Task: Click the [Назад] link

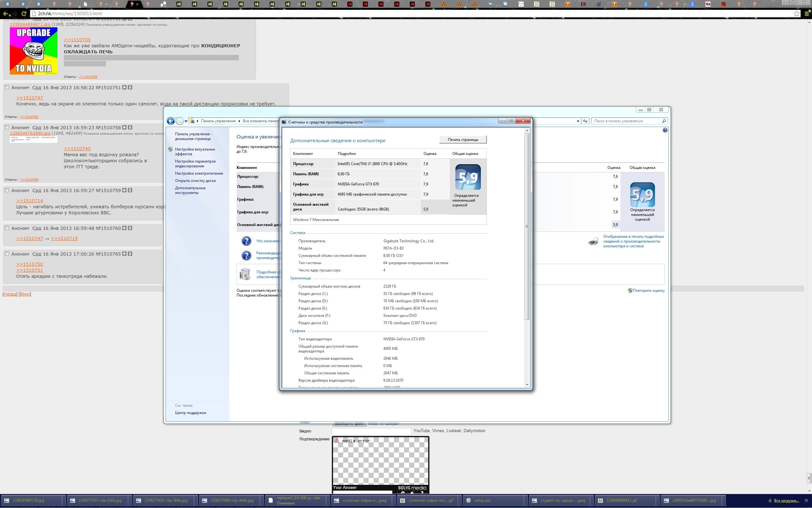Action: tap(10, 294)
